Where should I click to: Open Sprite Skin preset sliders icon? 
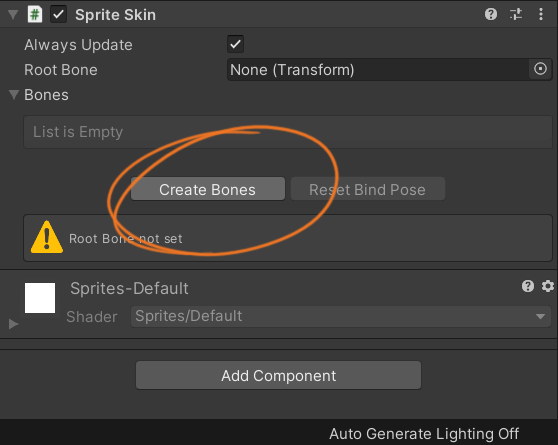(x=516, y=14)
